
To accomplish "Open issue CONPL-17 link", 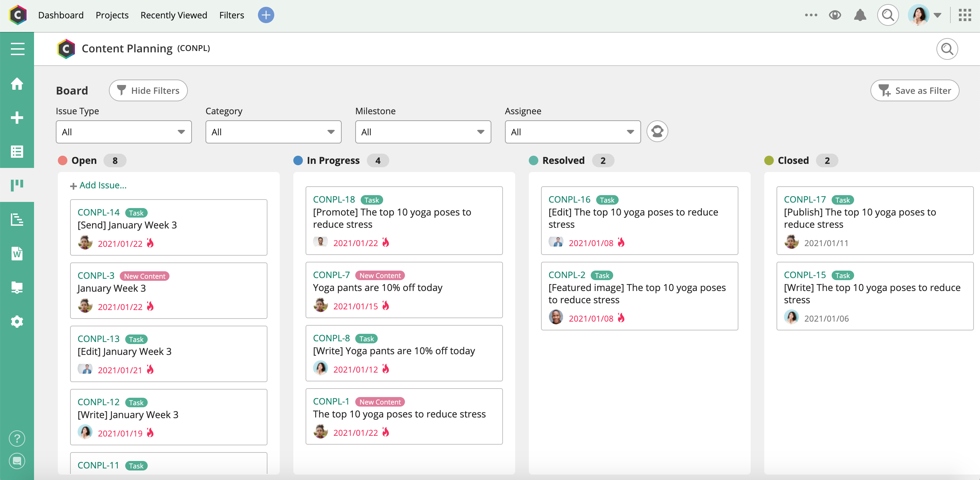I will 805,200.
